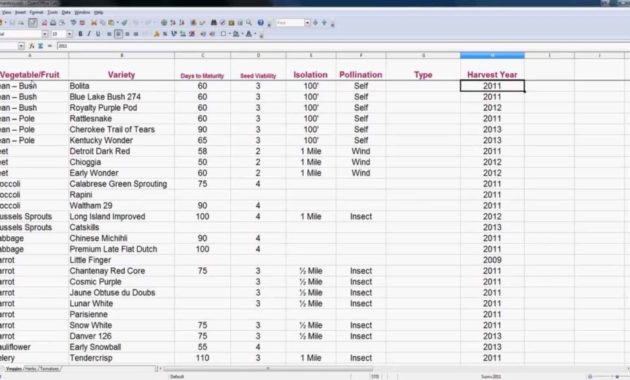Align cell contents left
630x380 pixels.
click(x=109, y=34)
